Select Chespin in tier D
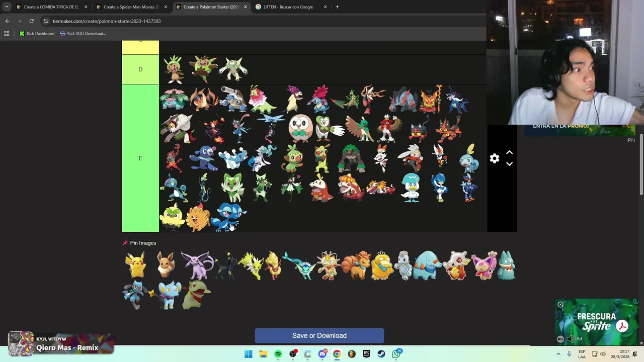The image size is (644, 362). [174, 69]
